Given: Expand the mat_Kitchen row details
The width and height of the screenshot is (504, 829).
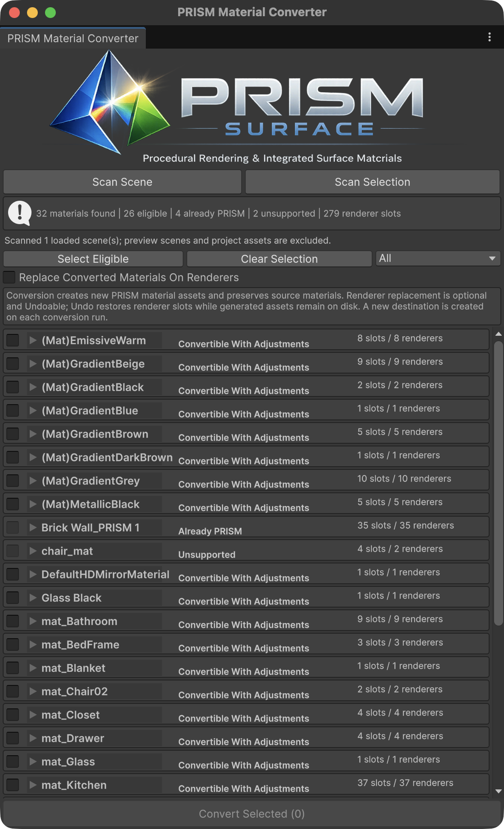Looking at the screenshot, I should 33,785.
